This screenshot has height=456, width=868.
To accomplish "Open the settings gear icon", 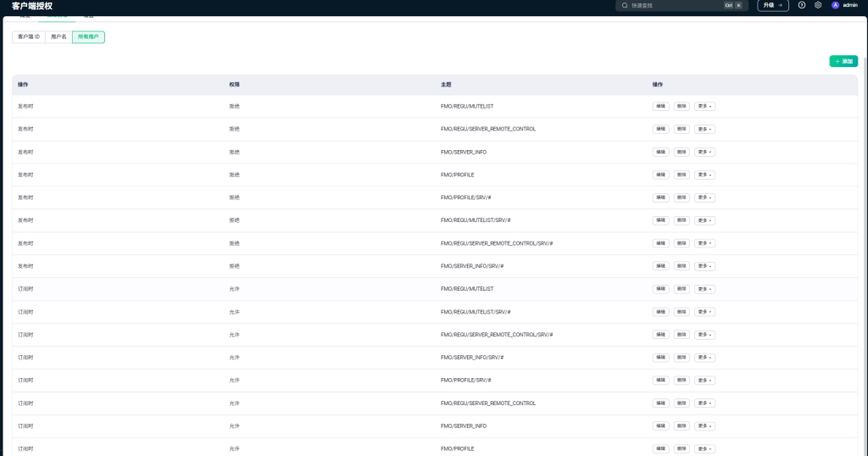I will point(818,5).
